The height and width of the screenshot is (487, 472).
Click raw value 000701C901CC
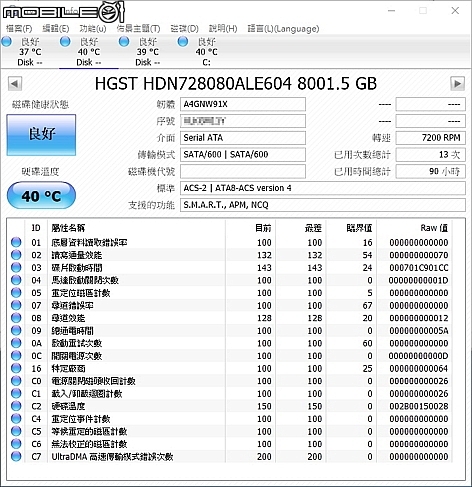click(x=419, y=268)
